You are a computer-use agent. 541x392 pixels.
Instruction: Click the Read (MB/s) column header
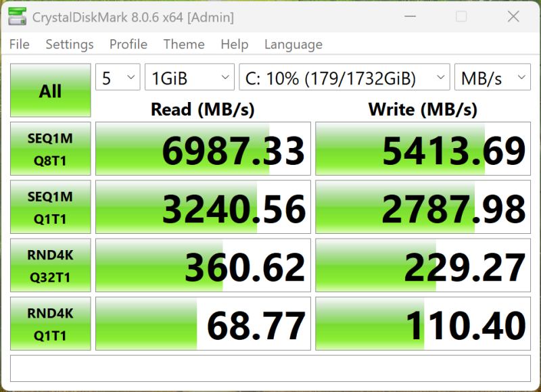point(203,109)
